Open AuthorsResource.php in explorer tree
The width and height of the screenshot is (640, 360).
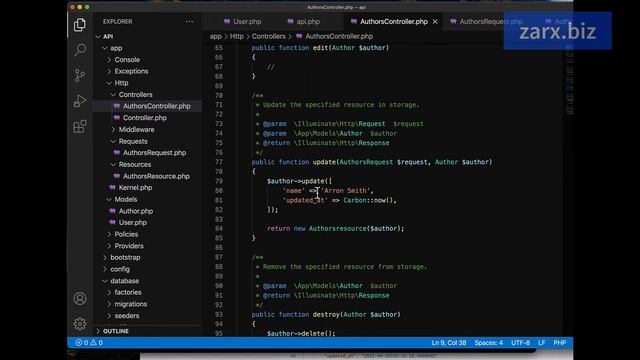coord(156,176)
